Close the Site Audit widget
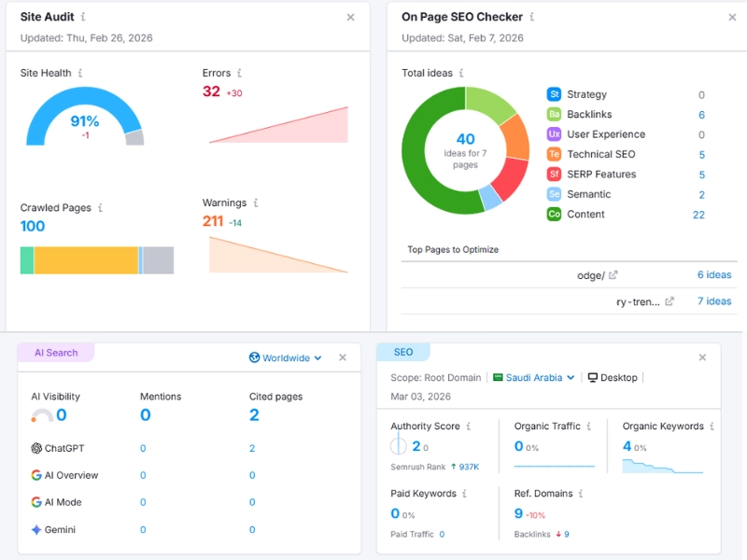The width and height of the screenshot is (747, 560). coord(350,17)
